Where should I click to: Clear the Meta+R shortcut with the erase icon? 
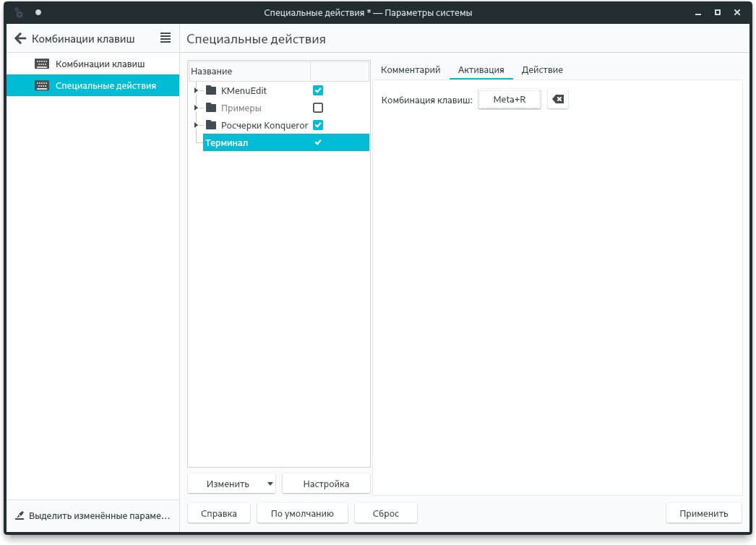click(558, 99)
